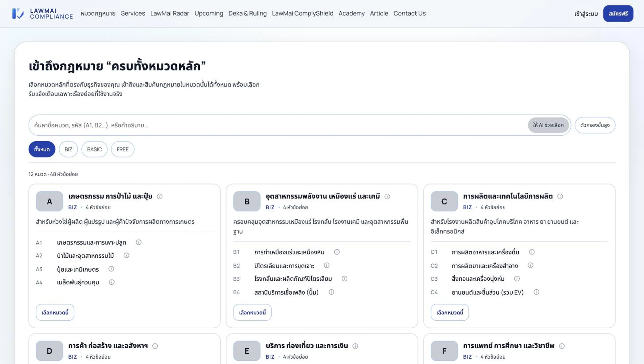The height and width of the screenshot is (364, 644).
Task: Filter categories by BASIC plan
Action: click(94, 149)
